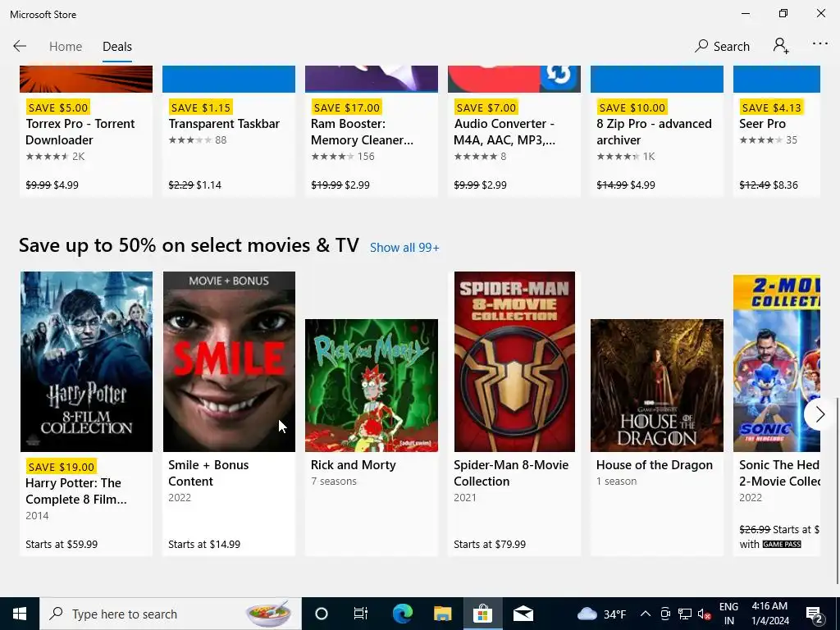Viewport: 840px width, 630px height.
Task: Select the Deals tab
Action: (117, 47)
